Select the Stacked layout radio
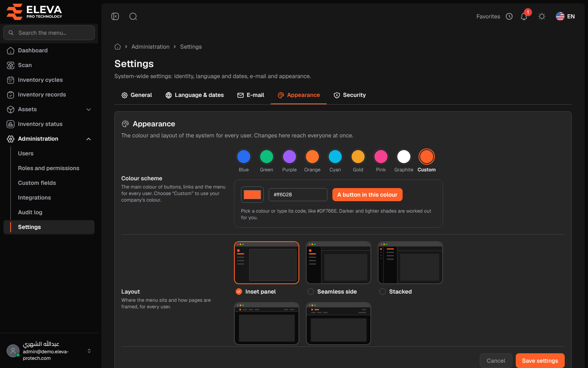588x368 pixels. pos(383,292)
